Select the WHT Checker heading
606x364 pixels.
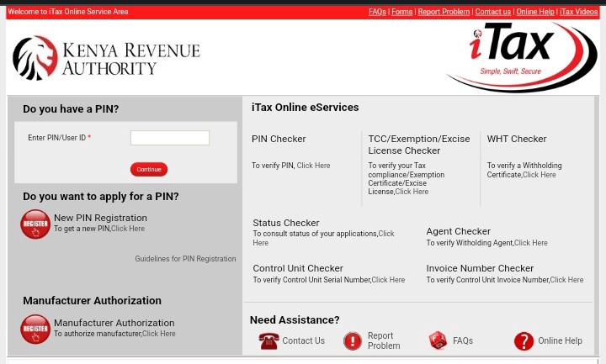pos(517,139)
